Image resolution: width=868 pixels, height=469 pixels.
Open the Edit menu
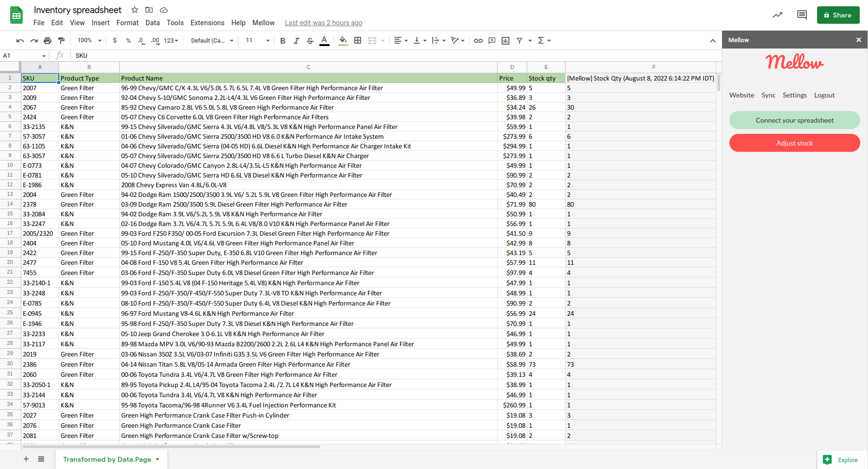(x=57, y=23)
